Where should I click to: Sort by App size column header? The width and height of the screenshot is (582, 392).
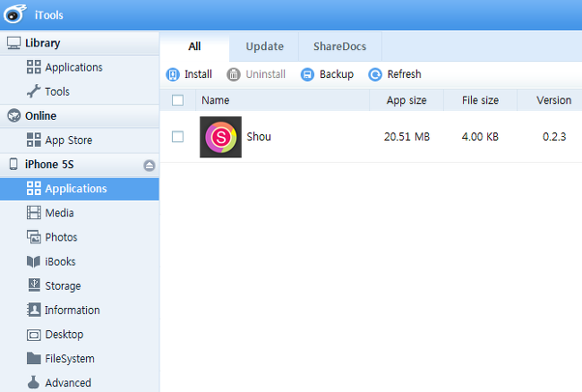[407, 100]
